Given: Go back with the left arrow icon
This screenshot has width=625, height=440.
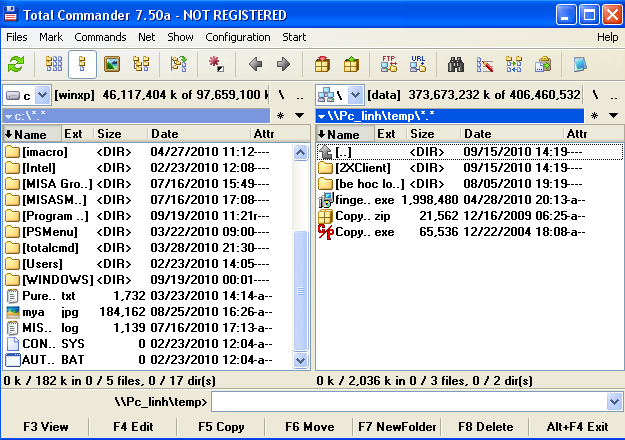Looking at the screenshot, I should 255,64.
